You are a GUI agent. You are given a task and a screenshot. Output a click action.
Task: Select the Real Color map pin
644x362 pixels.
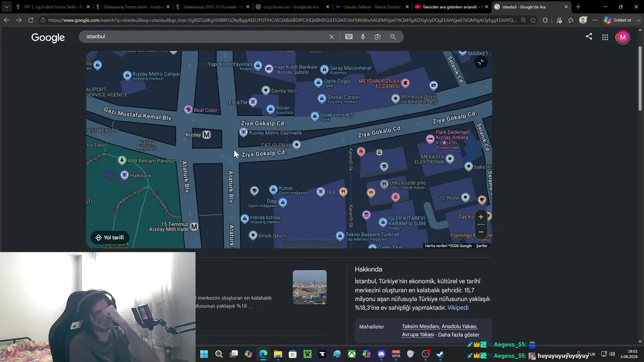pyautogui.click(x=188, y=110)
